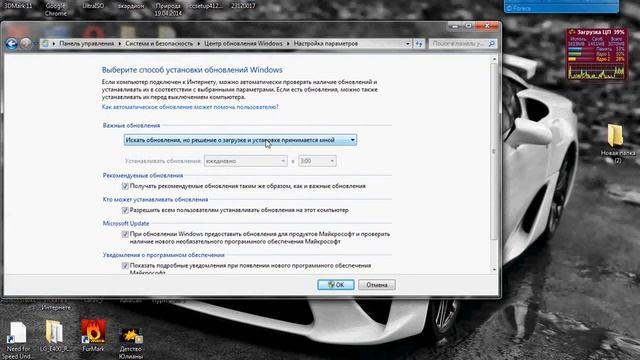
Task: Click the forward navigation arrow button
Action: click(26, 43)
